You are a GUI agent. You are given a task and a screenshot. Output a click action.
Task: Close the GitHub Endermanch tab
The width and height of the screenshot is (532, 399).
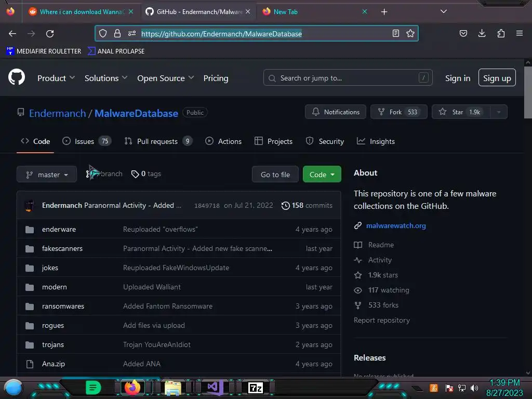248,11
